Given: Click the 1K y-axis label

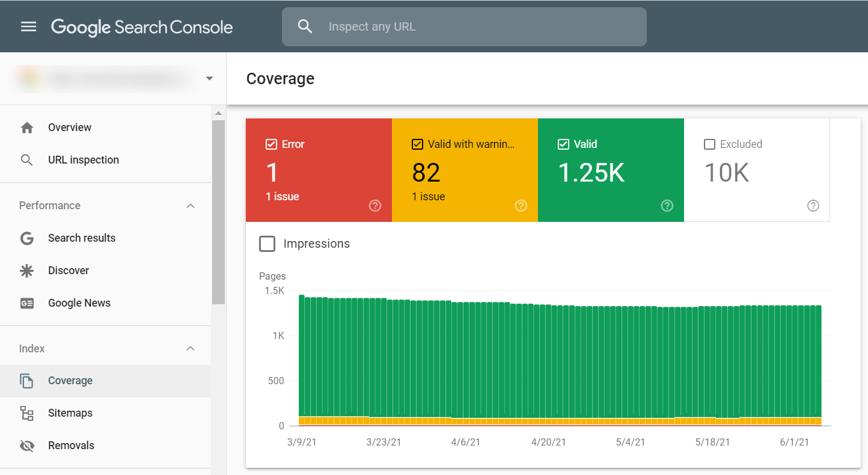Looking at the screenshot, I should (278, 336).
